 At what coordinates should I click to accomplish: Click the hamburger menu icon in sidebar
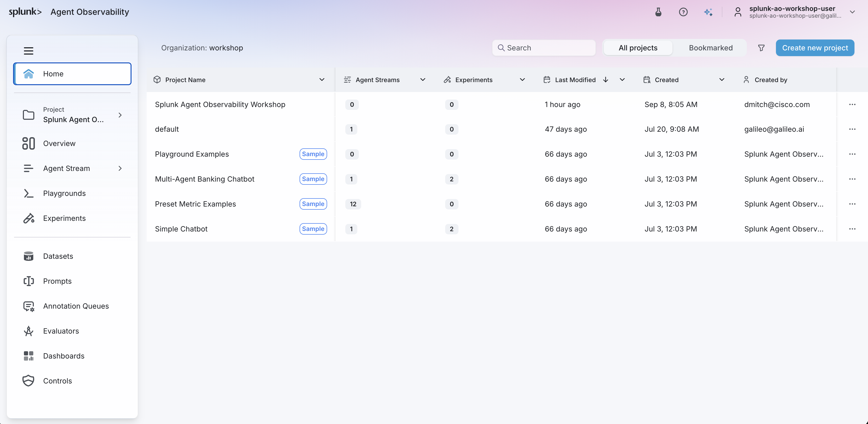(29, 51)
